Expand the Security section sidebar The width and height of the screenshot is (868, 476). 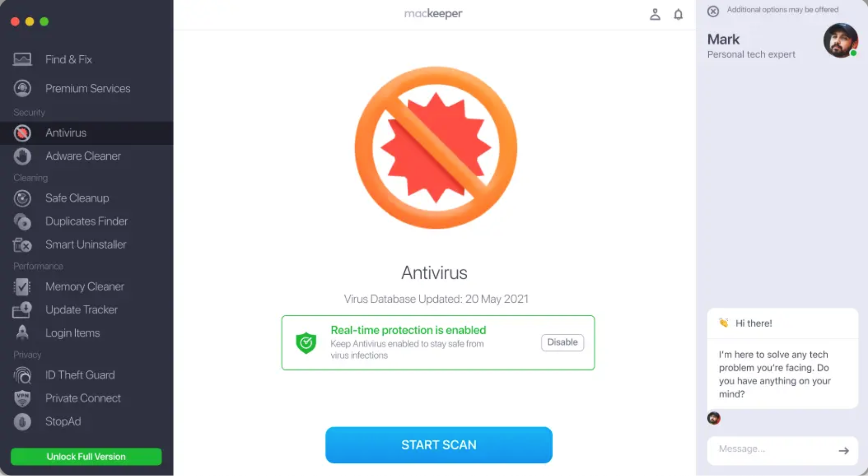(30, 112)
